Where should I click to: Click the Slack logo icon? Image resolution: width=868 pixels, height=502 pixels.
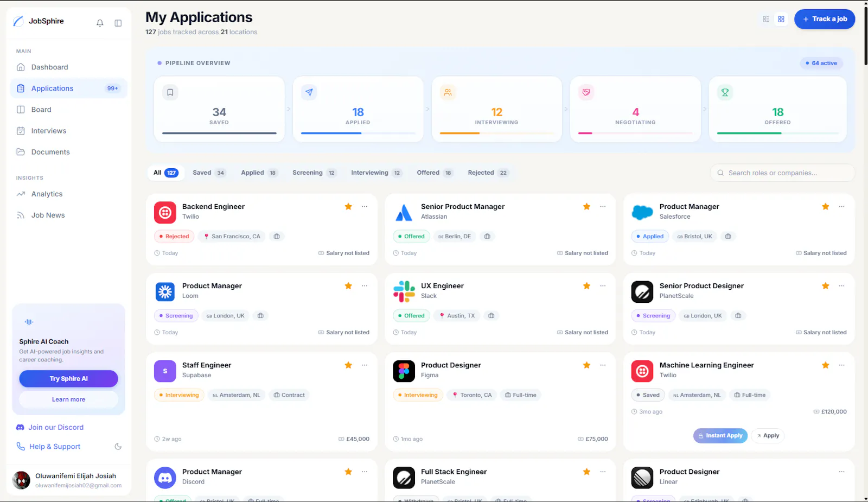[x=404, y=292]
